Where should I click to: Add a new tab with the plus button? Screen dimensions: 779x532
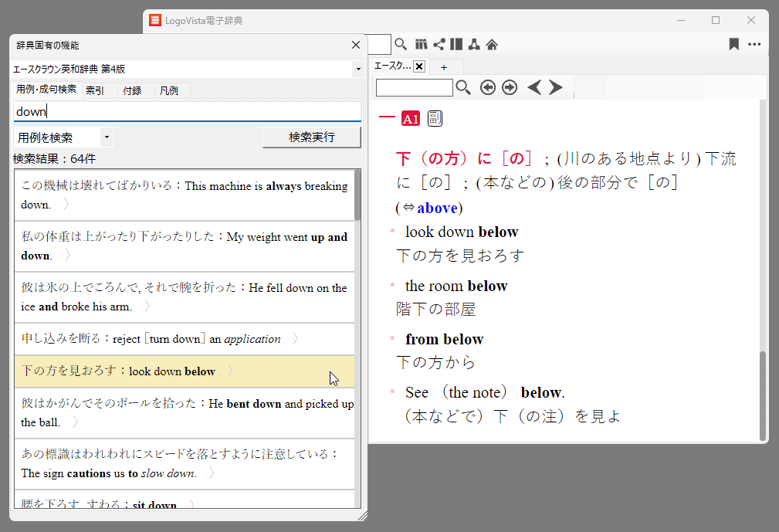point(443,67)
